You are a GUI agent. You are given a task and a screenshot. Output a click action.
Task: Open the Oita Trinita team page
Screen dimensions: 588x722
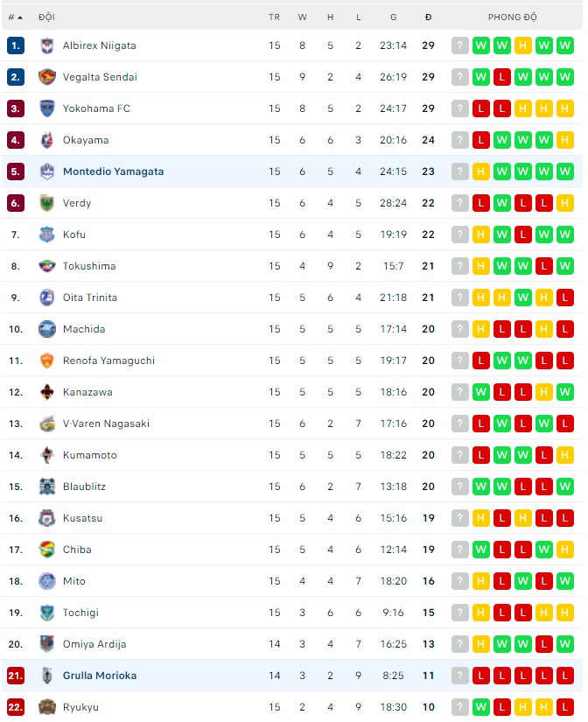coord(90,298)
